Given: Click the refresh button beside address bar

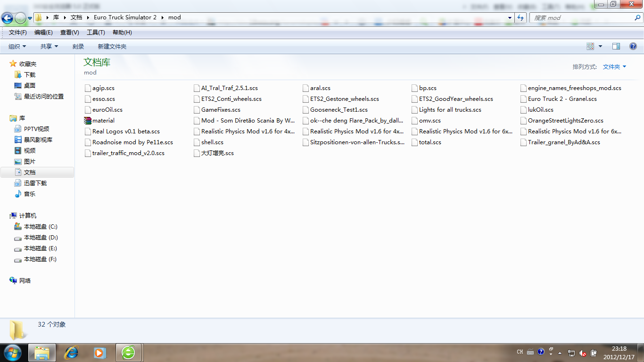Looking at the screenshot, I should 520,17.
